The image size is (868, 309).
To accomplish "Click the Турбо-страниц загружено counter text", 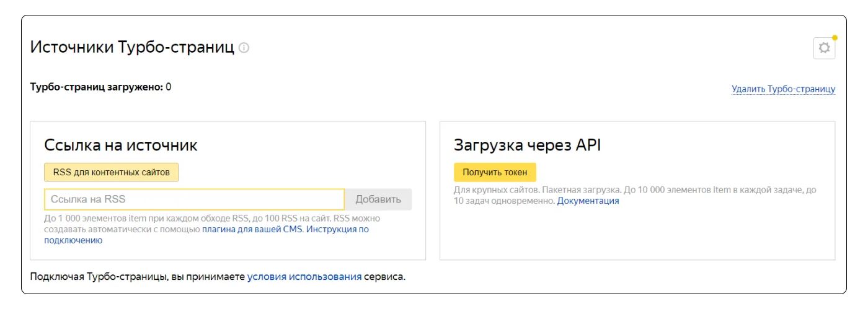I will 100,87.
